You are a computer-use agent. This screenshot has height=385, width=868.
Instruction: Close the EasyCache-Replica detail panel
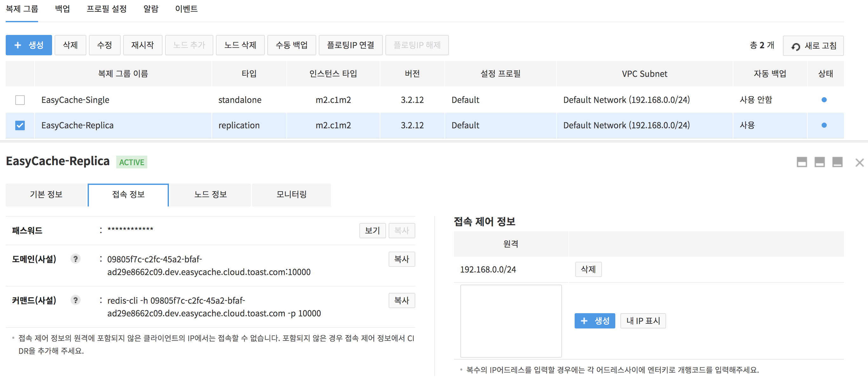[x=859, y=163]
